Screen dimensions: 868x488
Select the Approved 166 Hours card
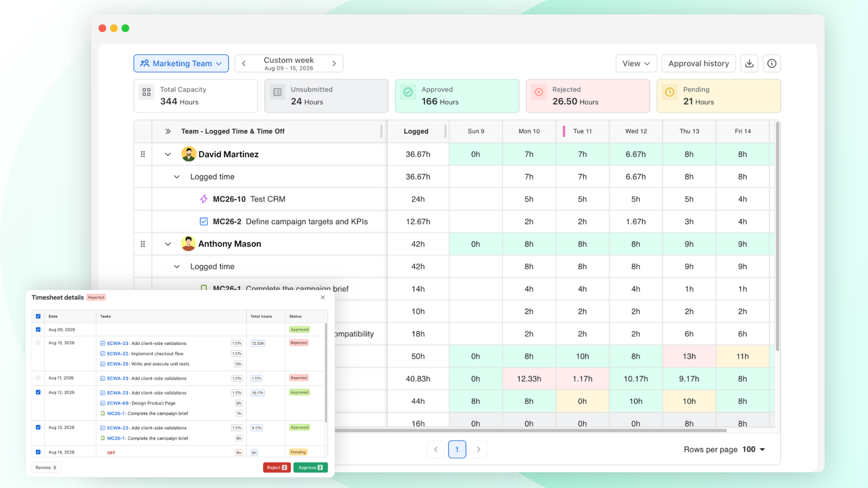pos(457,96)
